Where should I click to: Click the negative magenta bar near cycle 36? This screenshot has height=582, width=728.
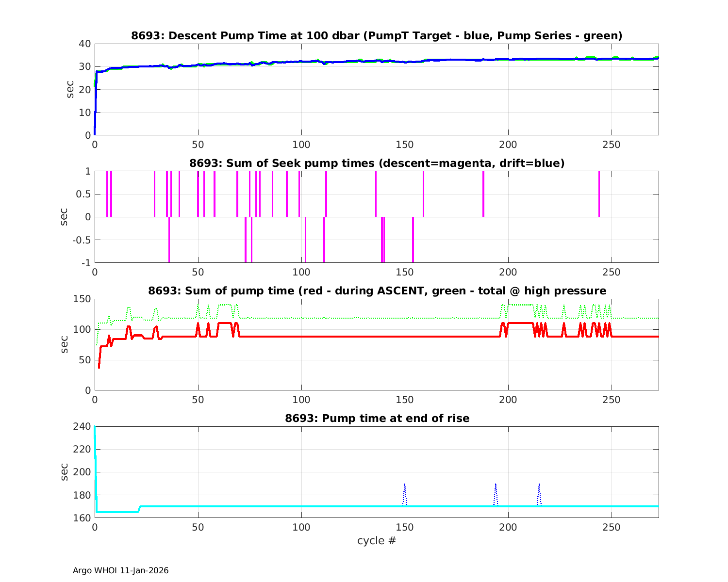(x=169, y=240)
